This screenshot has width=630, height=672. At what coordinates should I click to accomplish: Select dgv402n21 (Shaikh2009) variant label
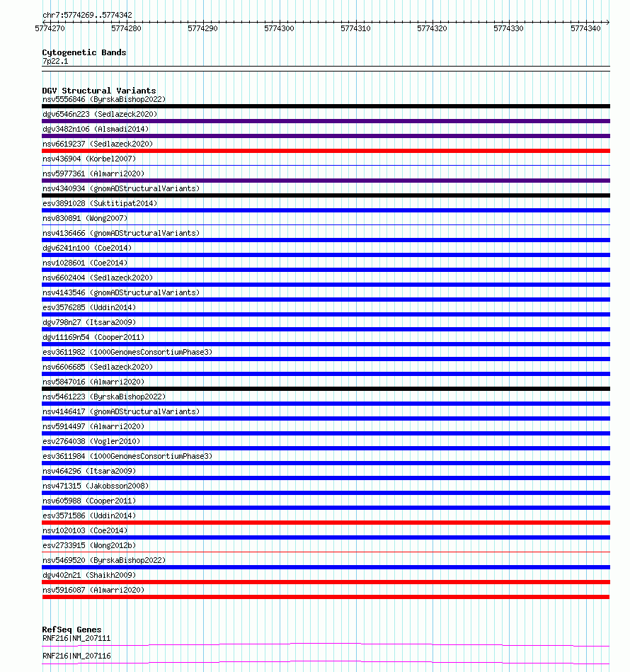coord(89,575)
